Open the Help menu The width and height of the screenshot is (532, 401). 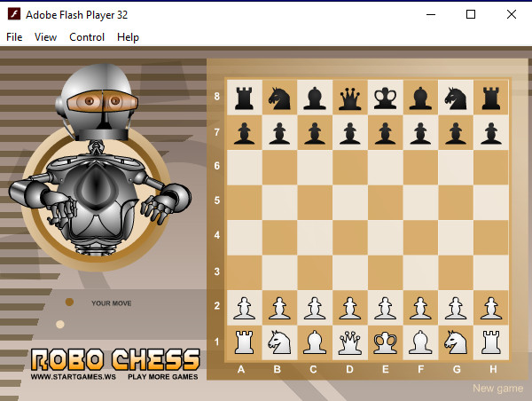point(128,37)
